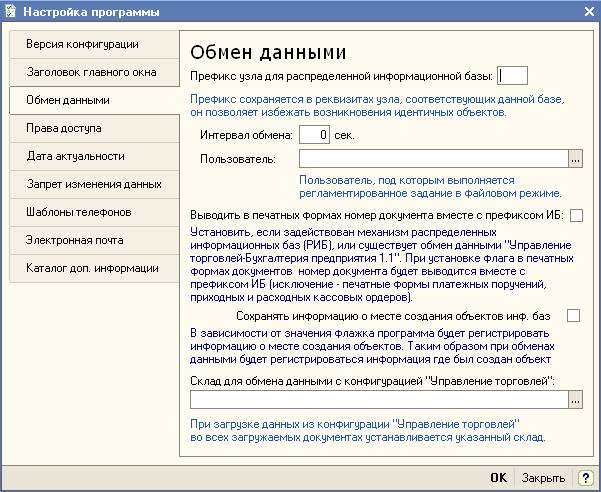This screenshot has width=601, height=492.
Task: Go to Дата актуальности tab
Action: tap(95, 157)
